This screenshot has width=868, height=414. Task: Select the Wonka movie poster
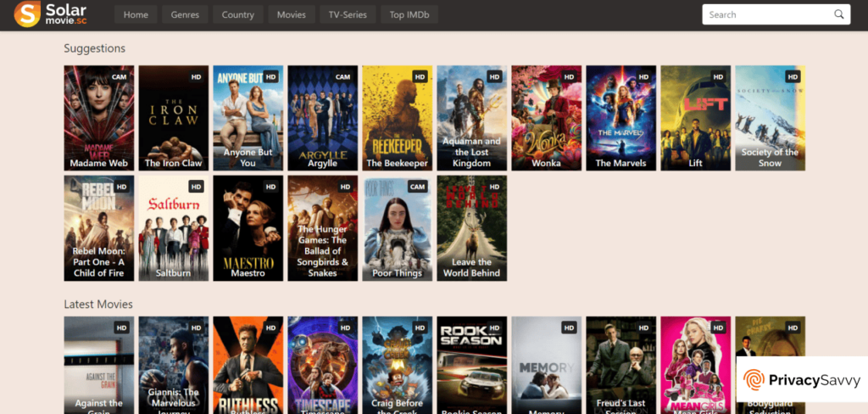[547, 118]
